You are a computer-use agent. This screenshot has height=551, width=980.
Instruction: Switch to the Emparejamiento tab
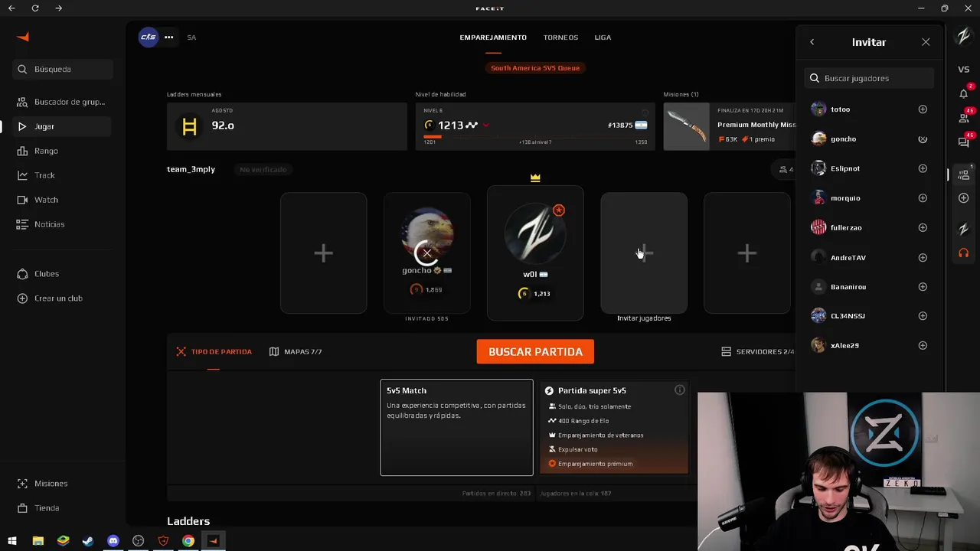(493, 37)
